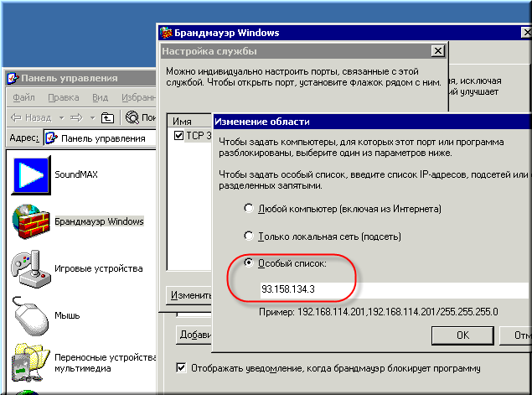This screenshot has height=395, width=532.
Task: Click the Назад text label in toolbar
Action: click(39, 118)
